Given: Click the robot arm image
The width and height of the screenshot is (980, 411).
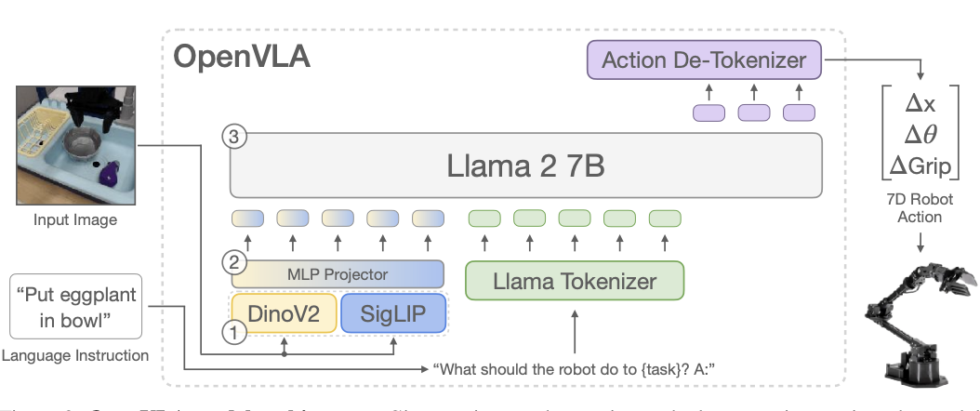Looking at the screenshot, I should coord(920,325).
